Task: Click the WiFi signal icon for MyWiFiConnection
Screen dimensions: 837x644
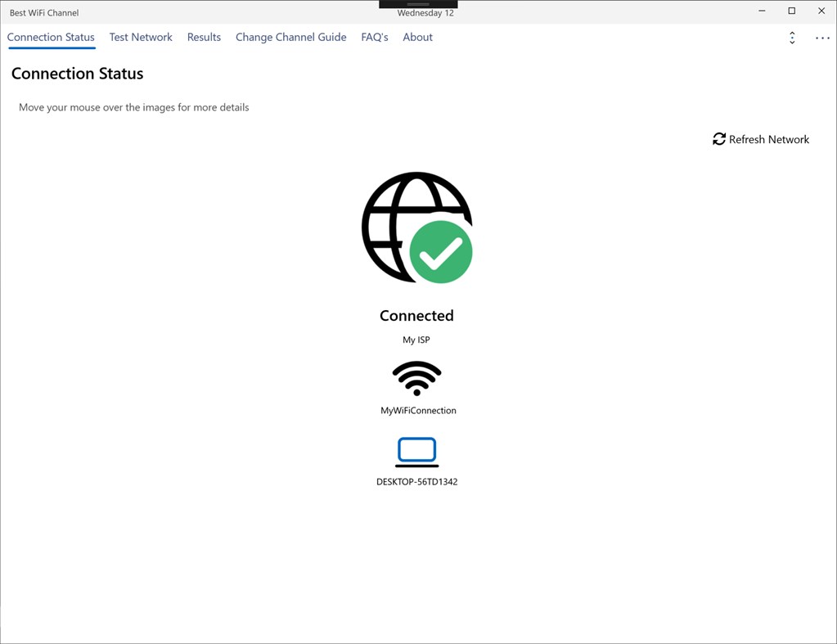Action: pos(416,379)
